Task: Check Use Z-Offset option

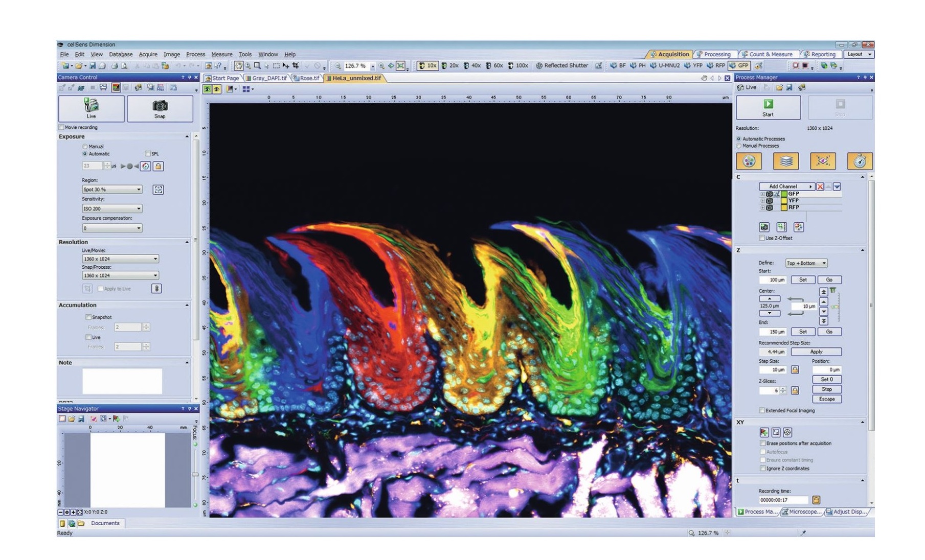Action: (761, 238)
